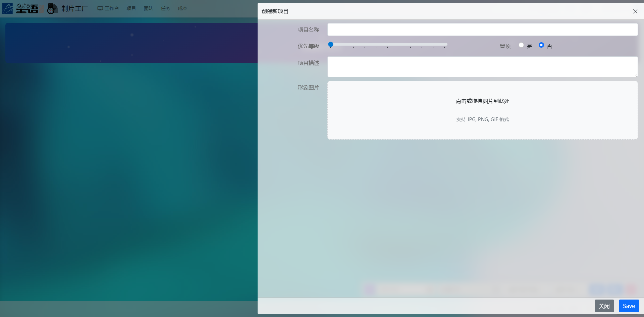This screenshot has width=644, height=317.
Task: Click the film camera icon in header
Action: (x=52, y=8)
